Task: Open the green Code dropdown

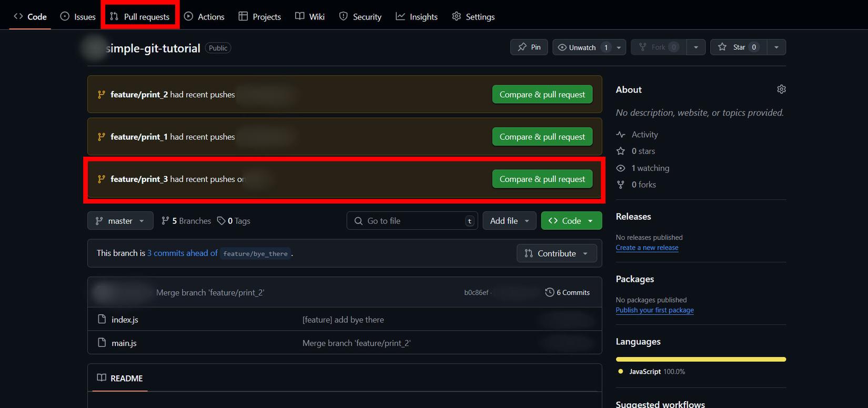Action: pyautogui.click(x=571, y=221)
